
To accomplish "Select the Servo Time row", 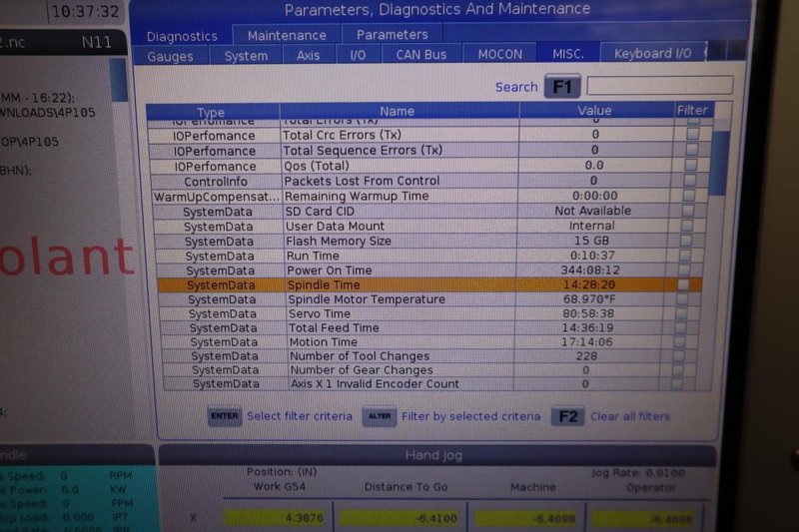I will coord(427,313).
